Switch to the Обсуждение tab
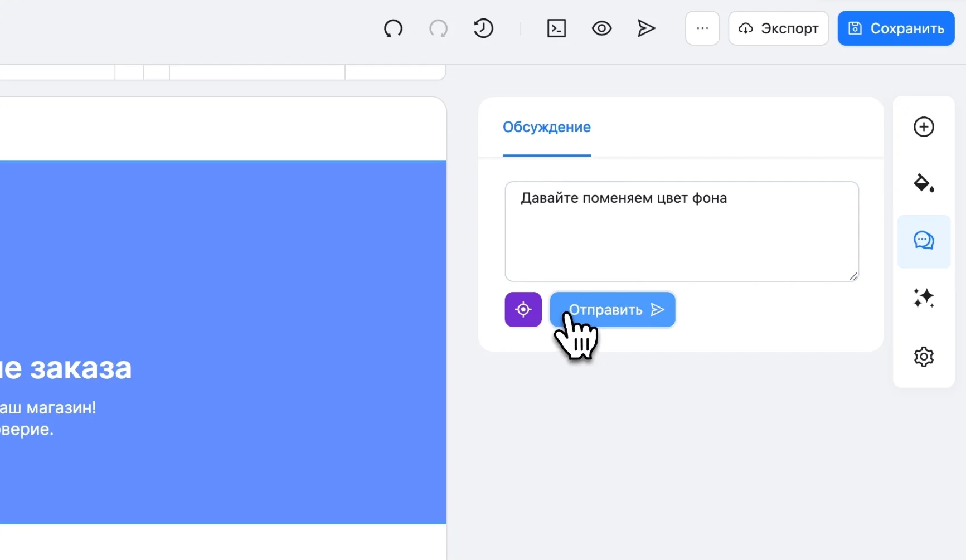 point(546,128)
